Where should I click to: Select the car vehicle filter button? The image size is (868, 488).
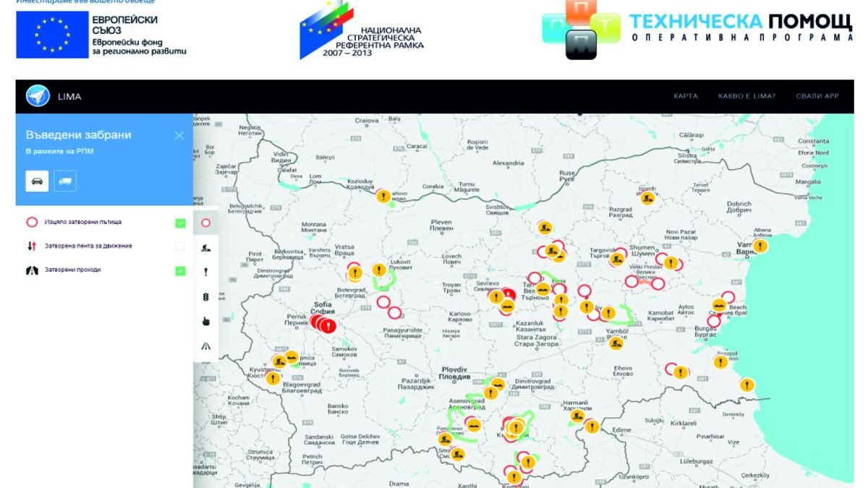(x=38, y=181)
